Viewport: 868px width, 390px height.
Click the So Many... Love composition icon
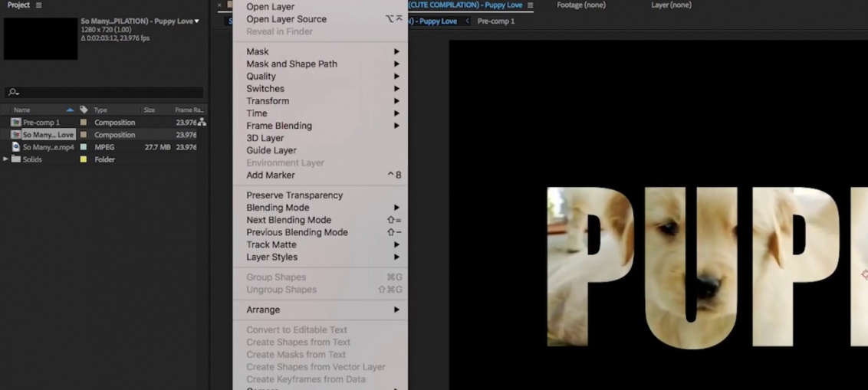click(x=16, y=134)
